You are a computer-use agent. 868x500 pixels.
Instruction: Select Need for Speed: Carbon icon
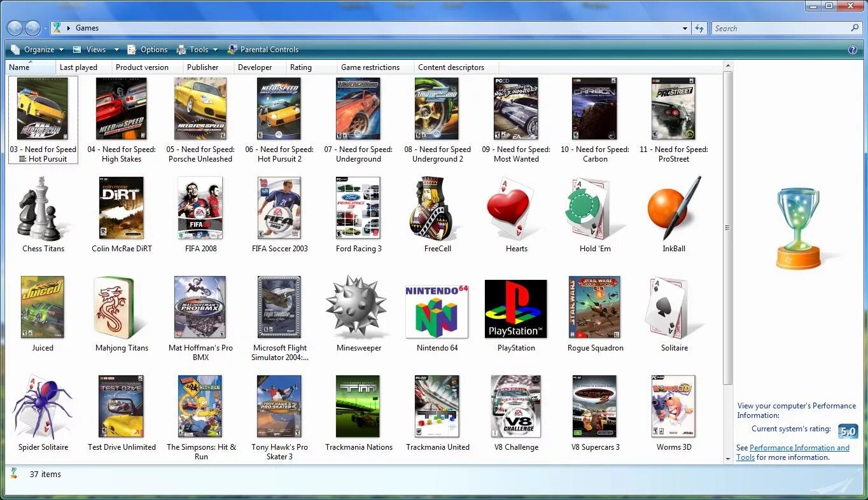[595, 109]
